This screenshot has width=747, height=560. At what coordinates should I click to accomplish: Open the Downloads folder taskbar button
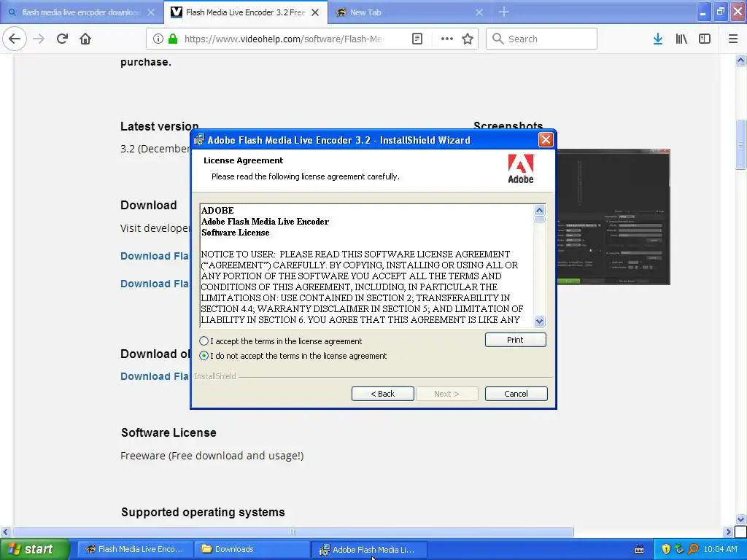tap(252, 549)
